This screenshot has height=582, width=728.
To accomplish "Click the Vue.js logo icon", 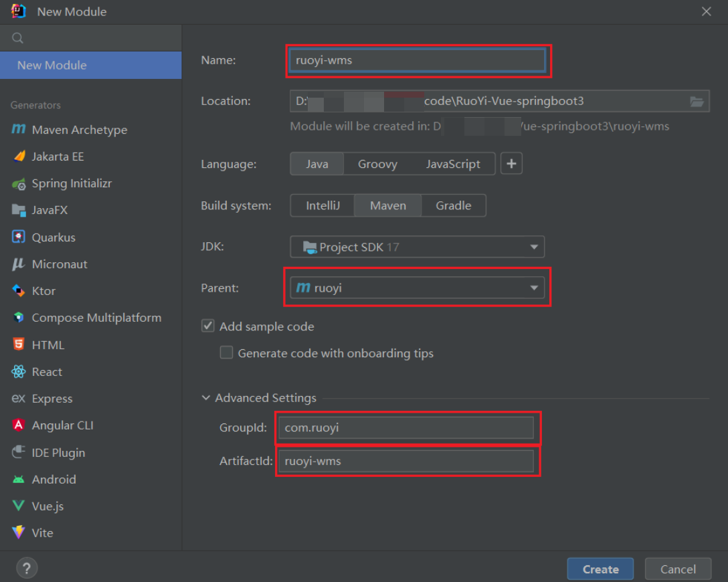I will (19, 506).
